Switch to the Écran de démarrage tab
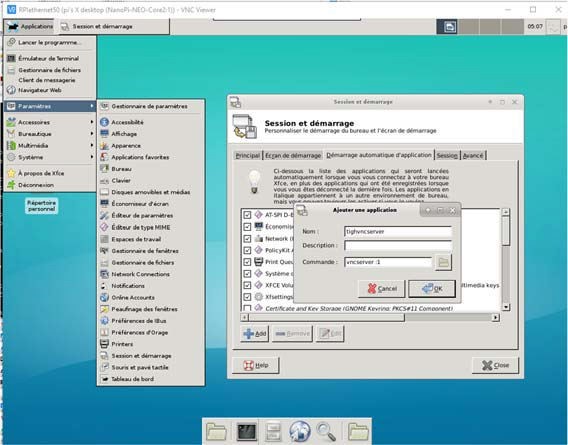The height and width of the screenshot is (445, 568). click(293, 155)
